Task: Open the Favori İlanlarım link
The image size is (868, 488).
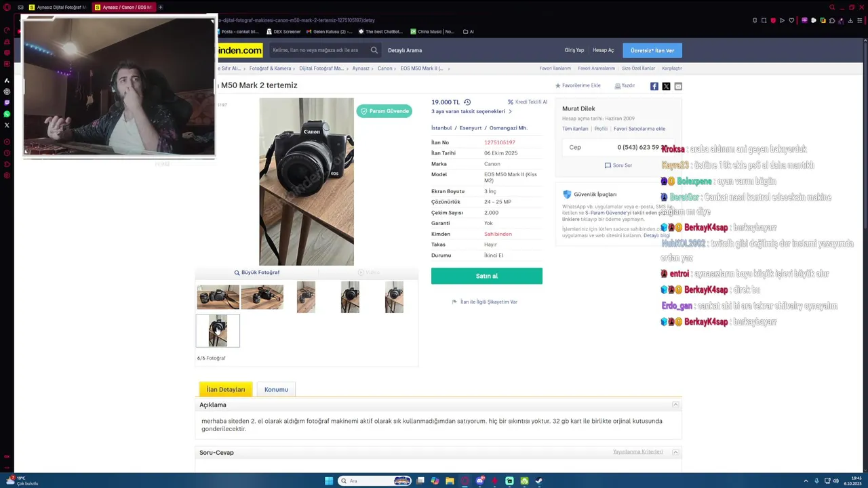Action: coord(555,68)
